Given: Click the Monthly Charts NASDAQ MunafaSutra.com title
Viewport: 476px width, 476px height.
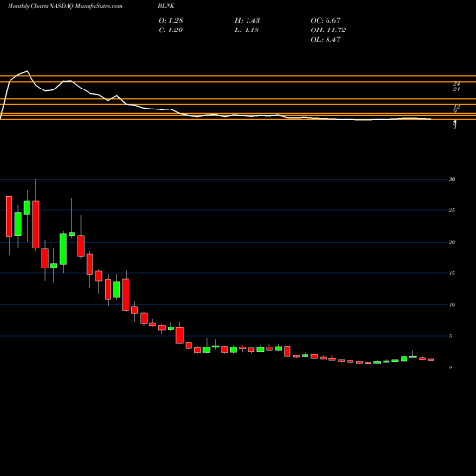Looking at the screenshot, I should [65, 6].
